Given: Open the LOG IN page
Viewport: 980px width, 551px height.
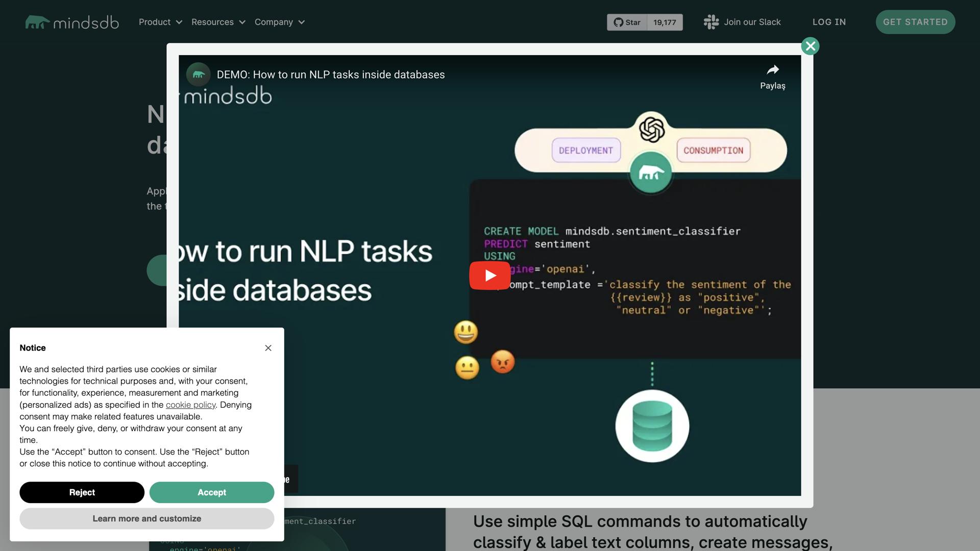Looking at the screenshot, I should pos(829,22).
